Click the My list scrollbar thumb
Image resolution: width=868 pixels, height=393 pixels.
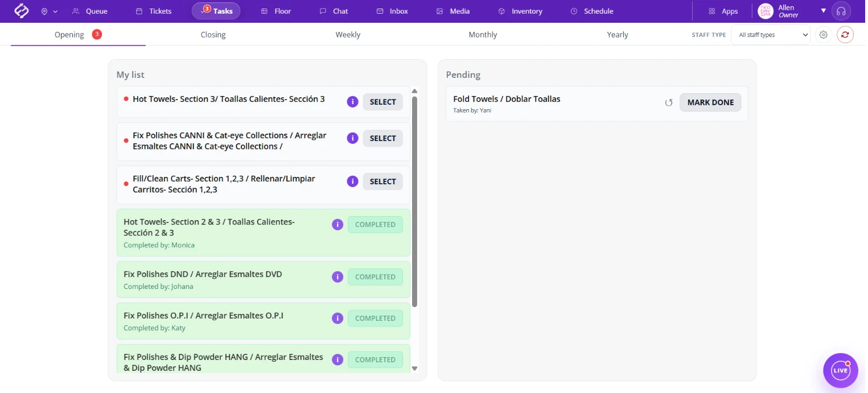click(414, 201)
